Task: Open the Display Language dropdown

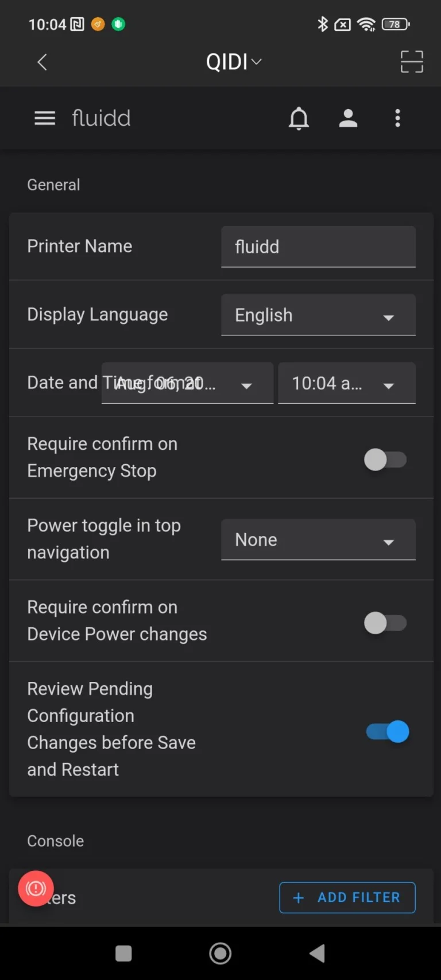Action: tap(318, 315)
